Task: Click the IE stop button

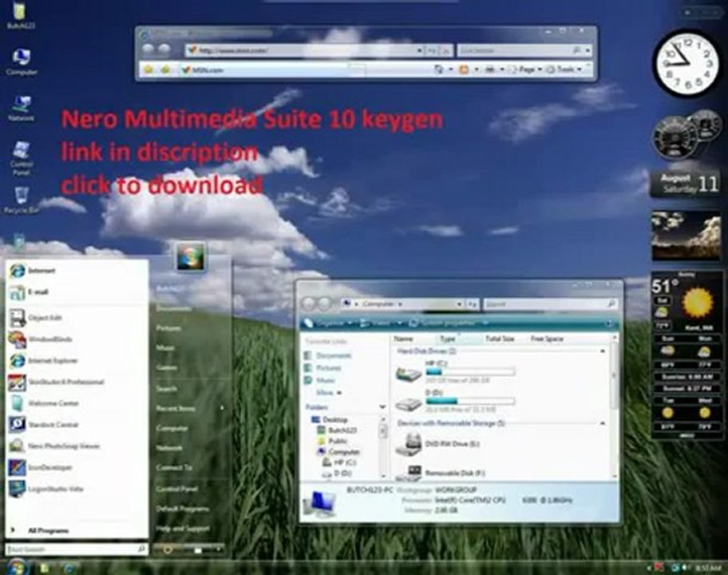Action: 445,50
